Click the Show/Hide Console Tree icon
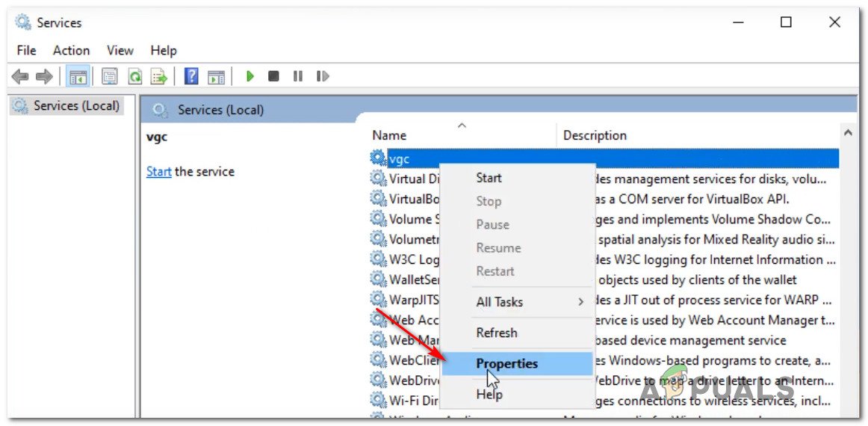This screenshot has width=868, height=426. tap(78, 76)
